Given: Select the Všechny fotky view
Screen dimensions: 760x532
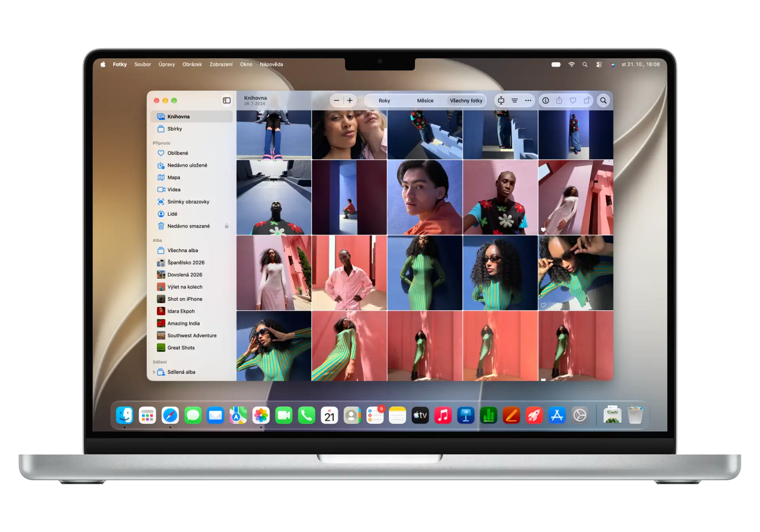Looking at the screenshot, I should pyautogui.click(x=466, y=101).
